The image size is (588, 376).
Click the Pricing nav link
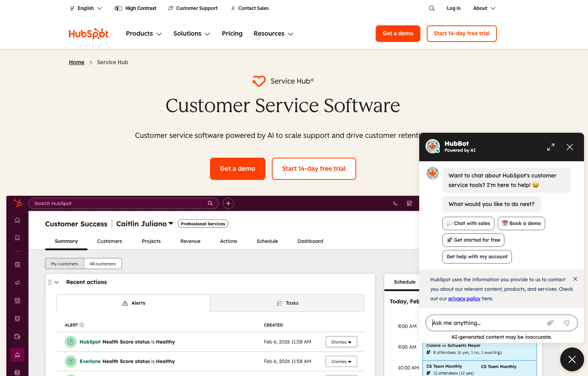[232, 34]
